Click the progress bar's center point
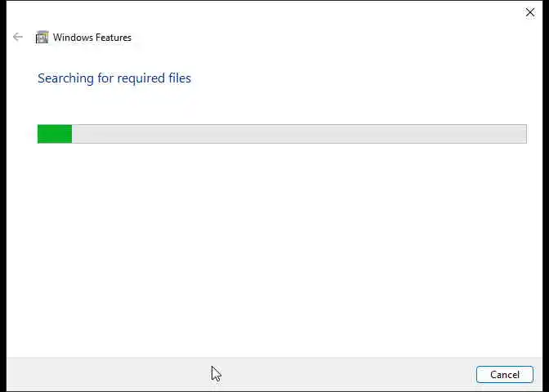Image resolution: width=549 pixels, height=392 pixels. (282, 134)
